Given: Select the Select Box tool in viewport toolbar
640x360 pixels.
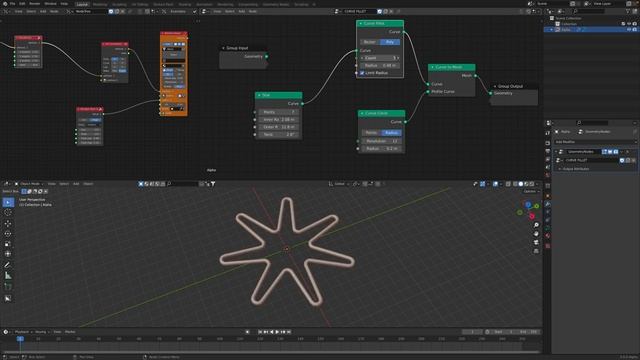Looking at the screenshot, I should (8, 202).
